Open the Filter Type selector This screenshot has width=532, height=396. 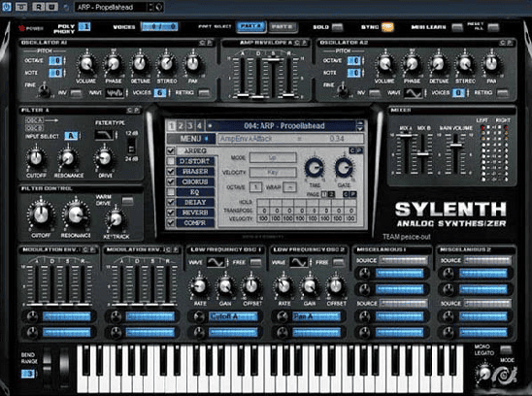click(104, 135)
